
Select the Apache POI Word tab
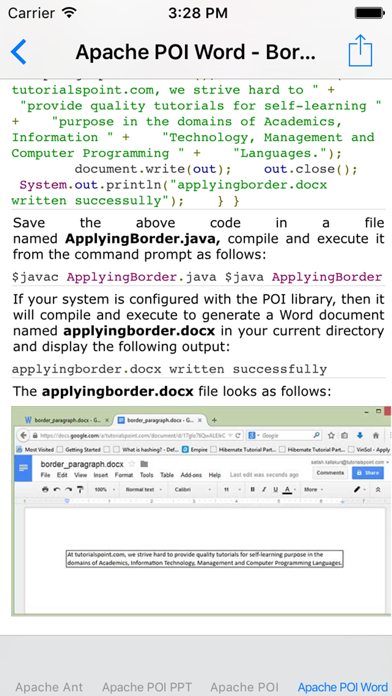tap(343, 687)
